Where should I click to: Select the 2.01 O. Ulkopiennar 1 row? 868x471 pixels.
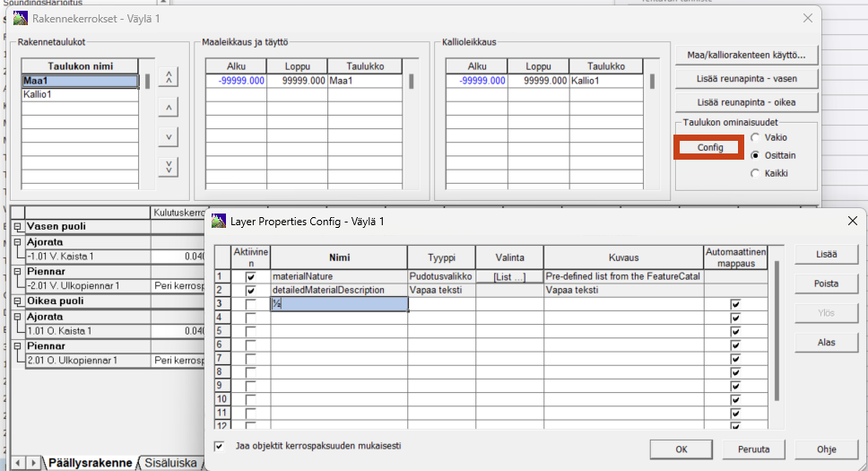pos(88,360)
